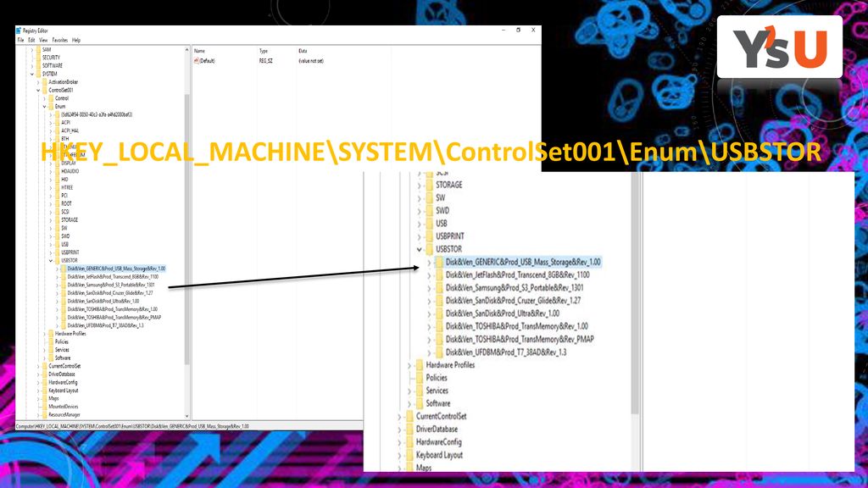Click SanDisk Cruzer_Glide folder icon in enlarged inset
This screenshot has width=868, height=488.
pyautogui.click(x=439, y=301)
